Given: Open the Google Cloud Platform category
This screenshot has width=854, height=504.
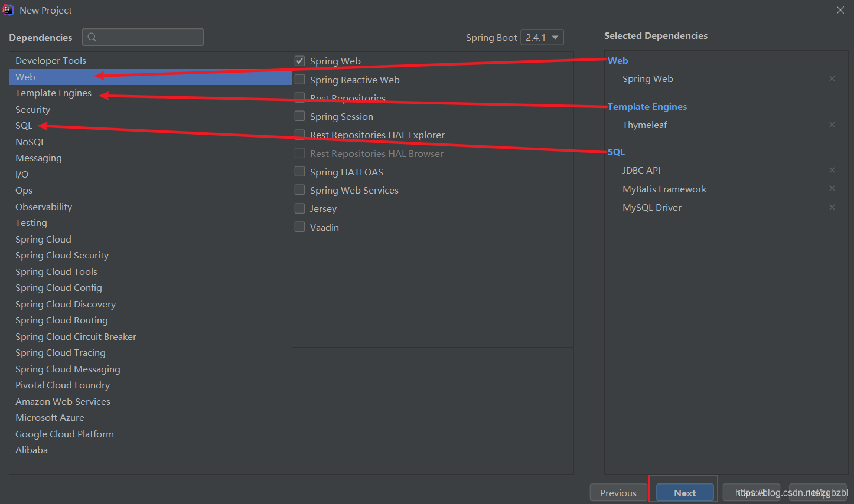Looking at the screenshot, I should coord(150,434).
